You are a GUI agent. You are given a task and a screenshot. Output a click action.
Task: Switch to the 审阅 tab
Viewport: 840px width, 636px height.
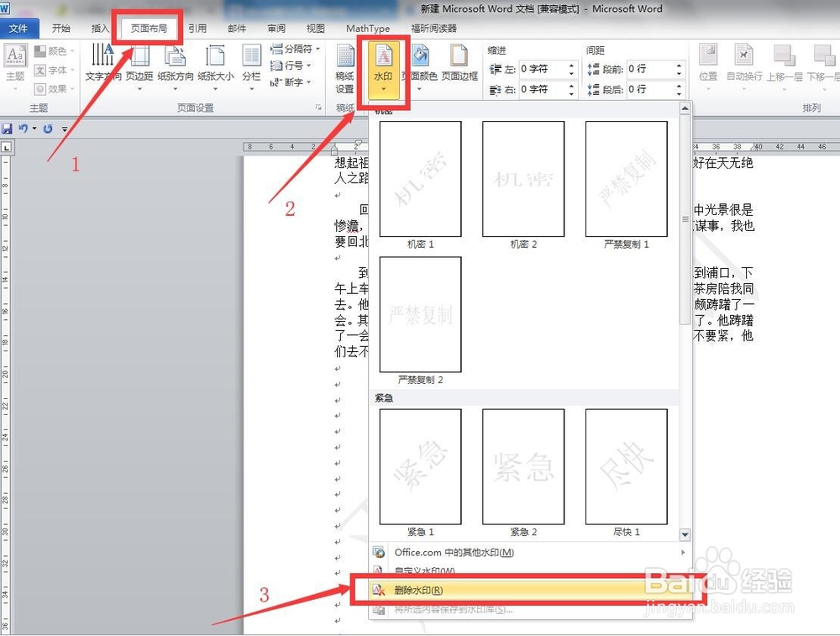click(x=276, y=29)
